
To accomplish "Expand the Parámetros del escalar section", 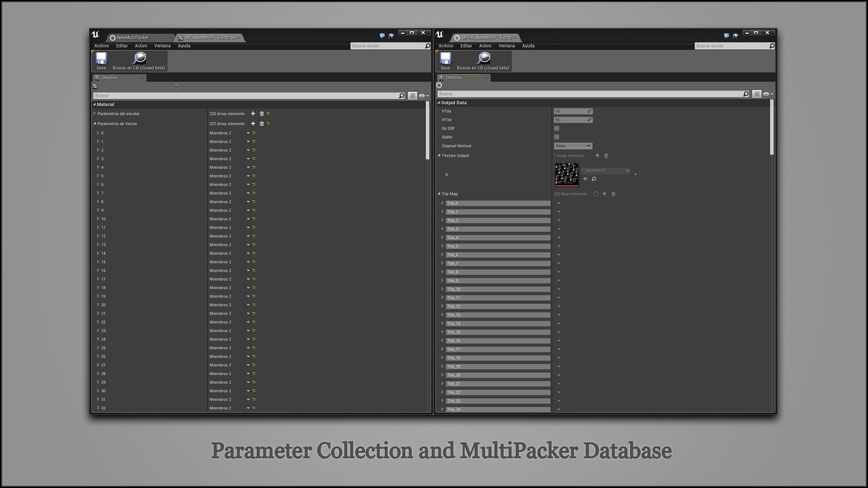I will point(95,113).
